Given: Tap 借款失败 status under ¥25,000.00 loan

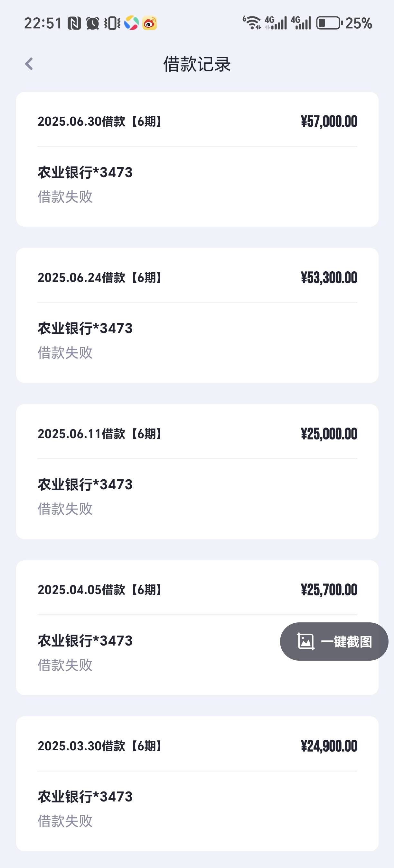Looking at the screenshot, I should tap(65, 509).
